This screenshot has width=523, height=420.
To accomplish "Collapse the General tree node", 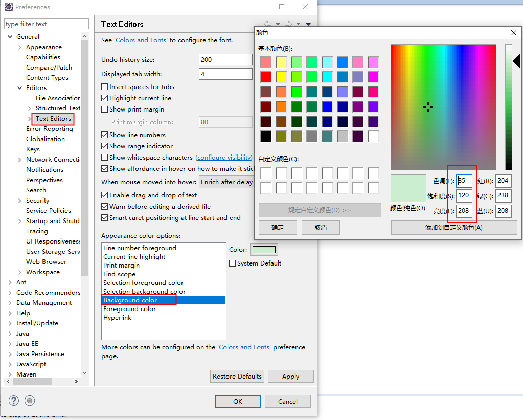I will [x=10, y=37].
